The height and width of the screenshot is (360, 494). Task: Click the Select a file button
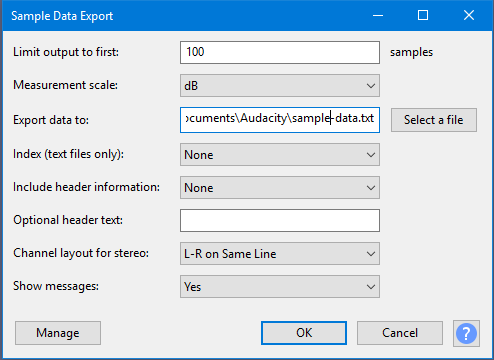[x=434, y=120]
